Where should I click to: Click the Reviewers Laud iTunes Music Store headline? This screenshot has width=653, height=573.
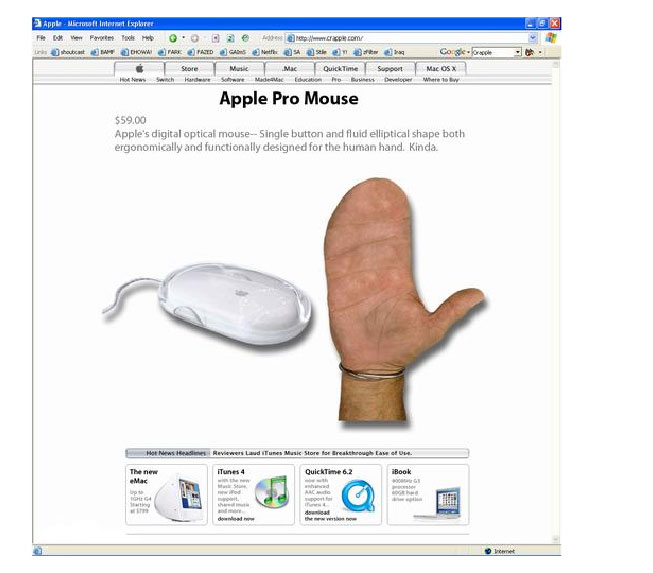point(312,453)
